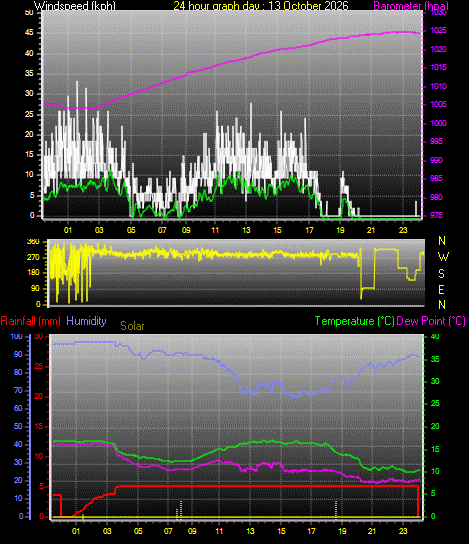The image size is (469, 544).
Task: Click the 50 humidity axis value
Action: 18,426
